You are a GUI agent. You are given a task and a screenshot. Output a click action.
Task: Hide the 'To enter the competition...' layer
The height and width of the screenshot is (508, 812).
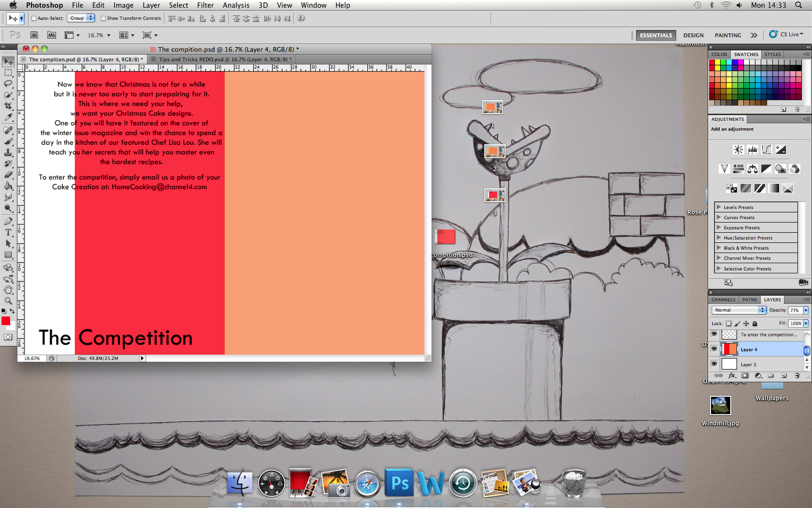click(x=714, y=334)
